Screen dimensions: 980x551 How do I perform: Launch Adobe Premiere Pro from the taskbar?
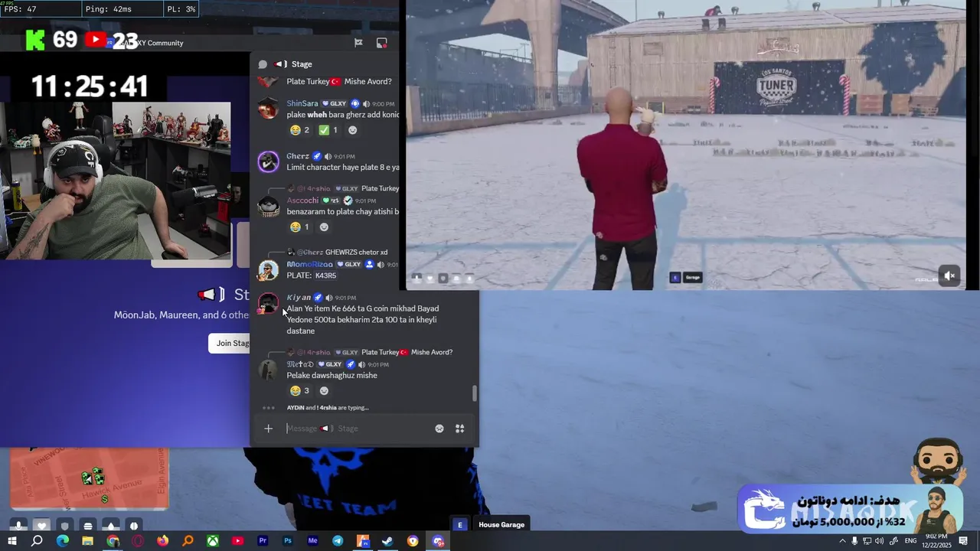coord(263,541)
